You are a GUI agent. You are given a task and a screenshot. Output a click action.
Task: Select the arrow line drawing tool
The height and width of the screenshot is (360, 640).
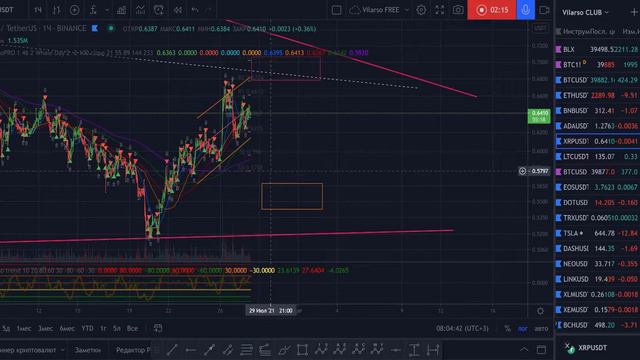[x=209, y=350]
